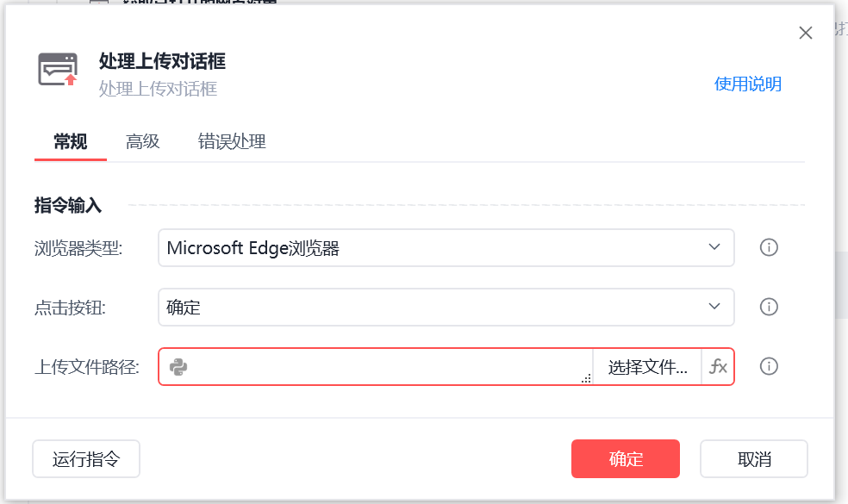Confirm with the red 确定 button
The width and height of the screenshot is (848, 504).
pos(625,459)
